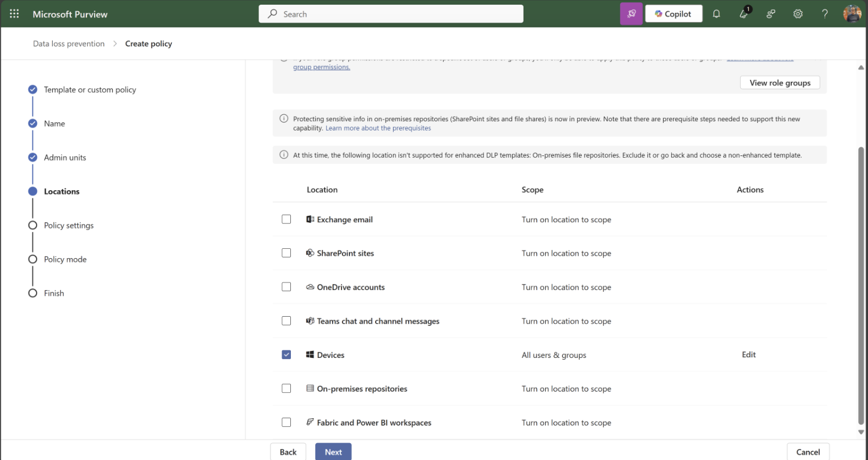868x460 pixels.
Task: Enable the On-premises repositories checkbox
Action: tap(286, 388)
